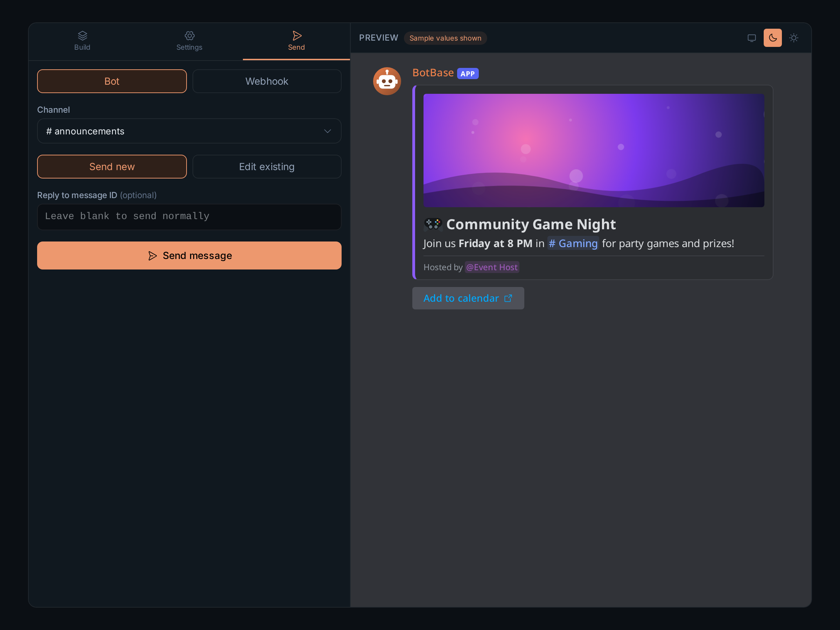
Task: Click the @Event Host mention
Action: pos(492,267)
